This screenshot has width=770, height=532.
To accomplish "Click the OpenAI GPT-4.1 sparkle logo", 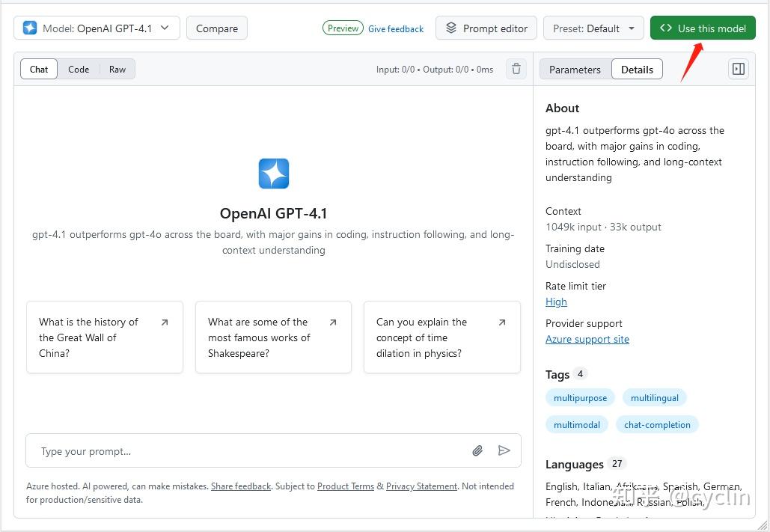I will click(x=274, y=174).
